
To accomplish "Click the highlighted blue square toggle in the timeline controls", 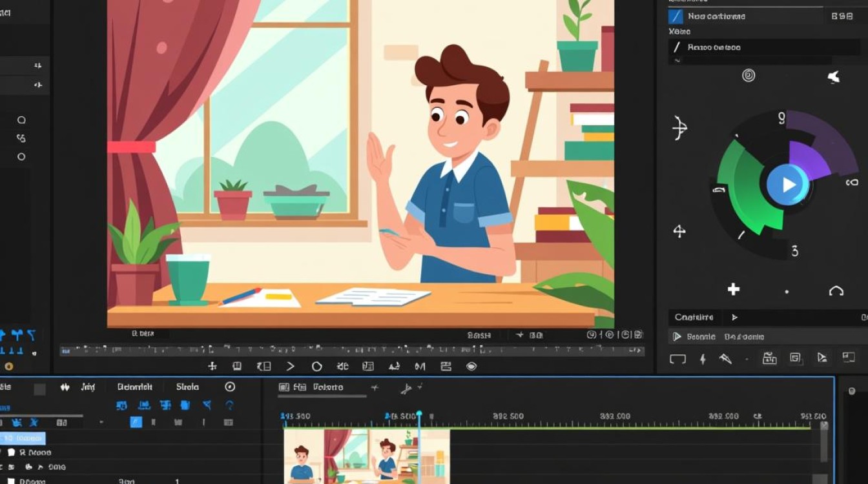I will click(136, 422).
